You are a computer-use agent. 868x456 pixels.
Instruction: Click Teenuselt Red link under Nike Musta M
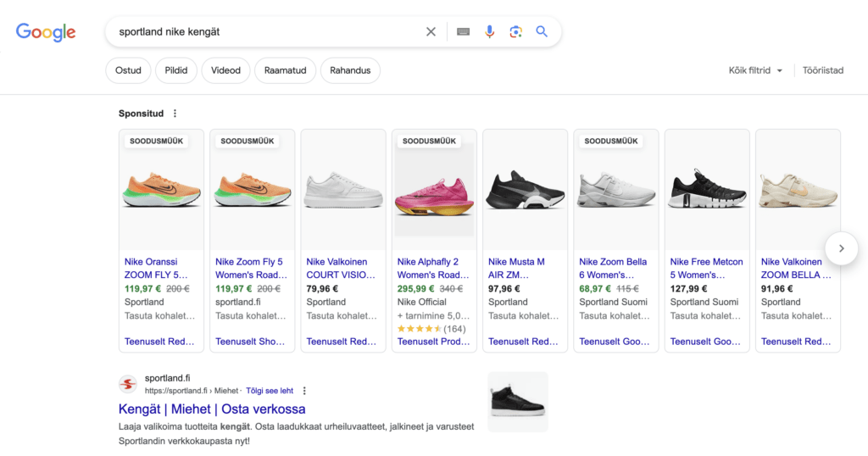(523, 342)
